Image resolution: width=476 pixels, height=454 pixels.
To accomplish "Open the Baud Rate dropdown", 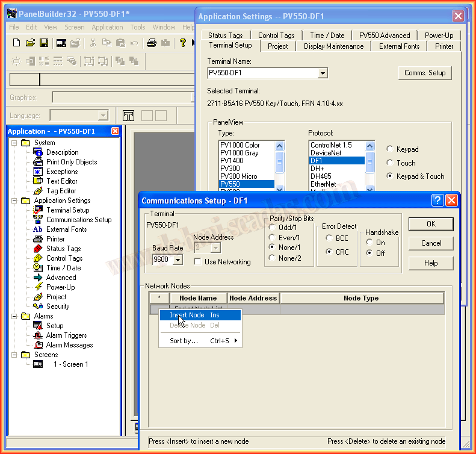I will point(178,260).
